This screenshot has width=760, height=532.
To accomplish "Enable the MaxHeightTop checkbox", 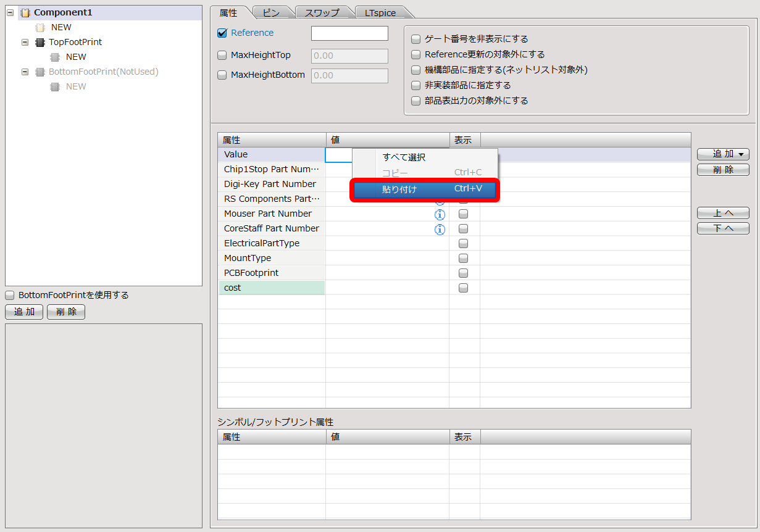I will 222,56.
